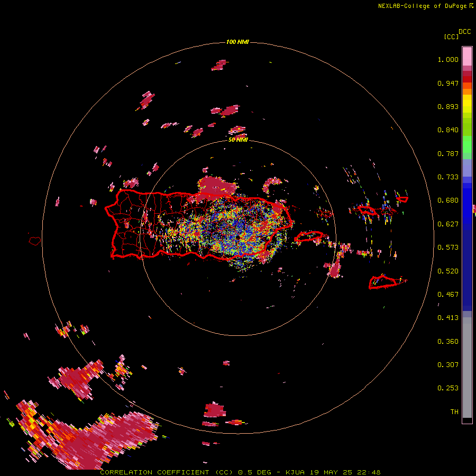Image resolution: width=476 pixels, height=476 pixels.
Task: Click the 0.787 color scale label
Action: pos(448,153)
